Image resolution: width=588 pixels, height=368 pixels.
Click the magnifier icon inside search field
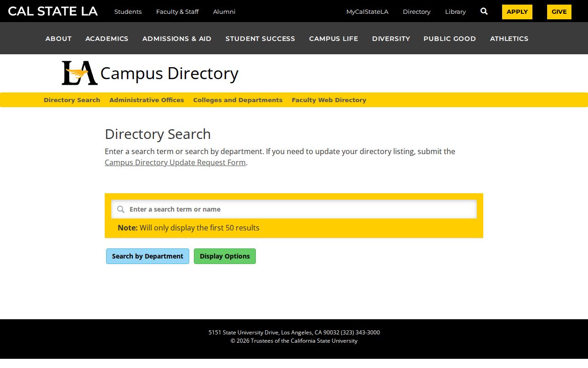(121, 209)
